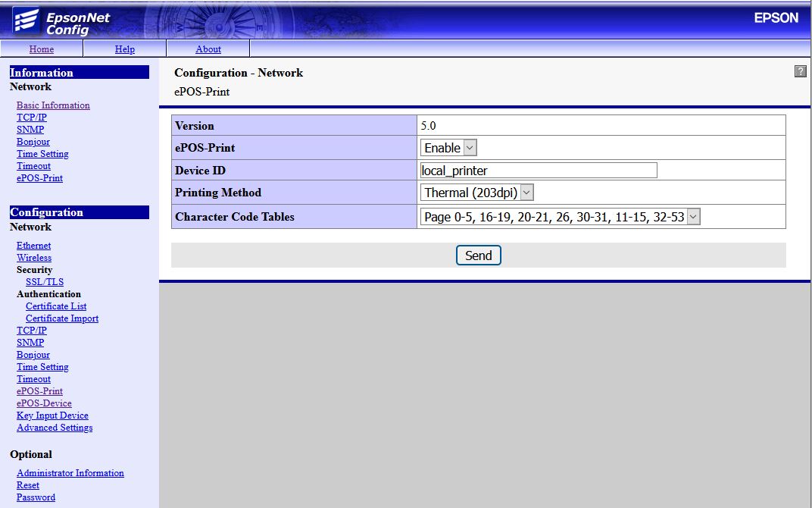Open the ePOS-Print Enable dropdown
Screen dimensions: 812x508
click(448, 148)
